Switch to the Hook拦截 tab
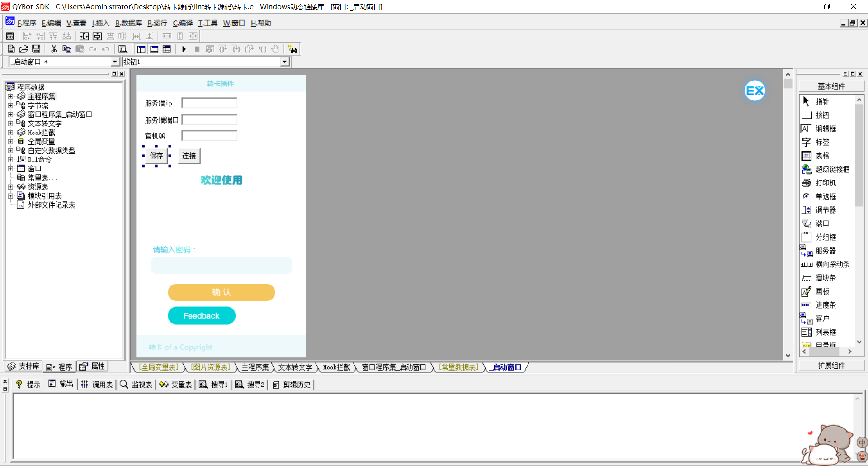 (336, 367)
